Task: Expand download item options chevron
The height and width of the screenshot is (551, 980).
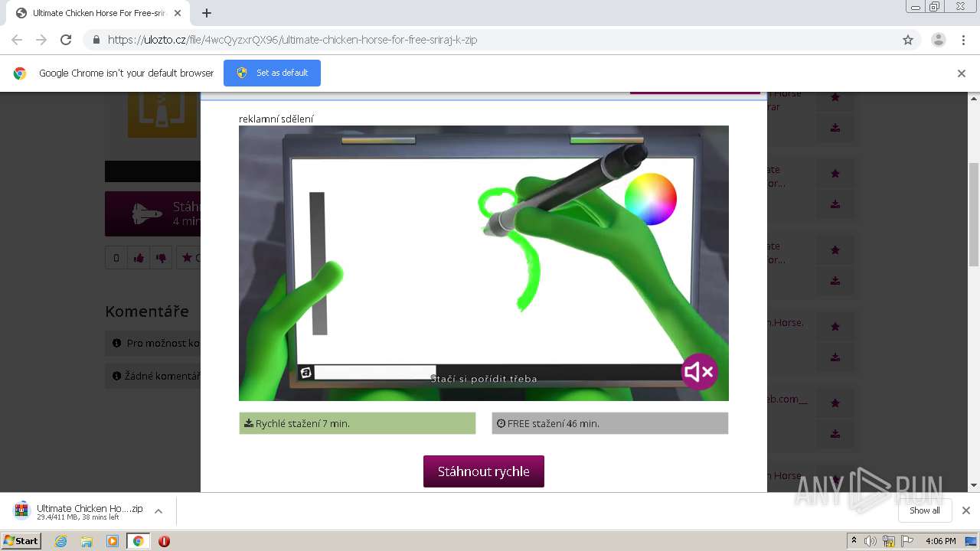Action: coord(158,511)
